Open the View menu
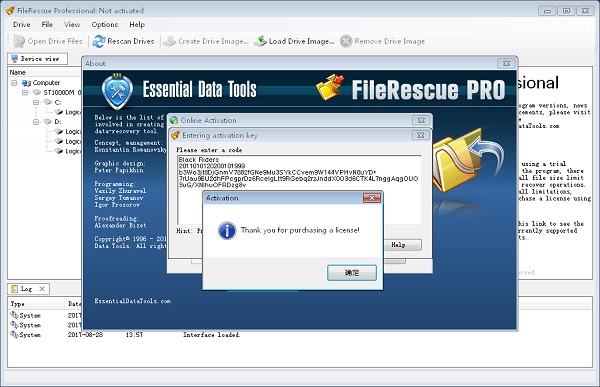 click(x=72, y=24)
